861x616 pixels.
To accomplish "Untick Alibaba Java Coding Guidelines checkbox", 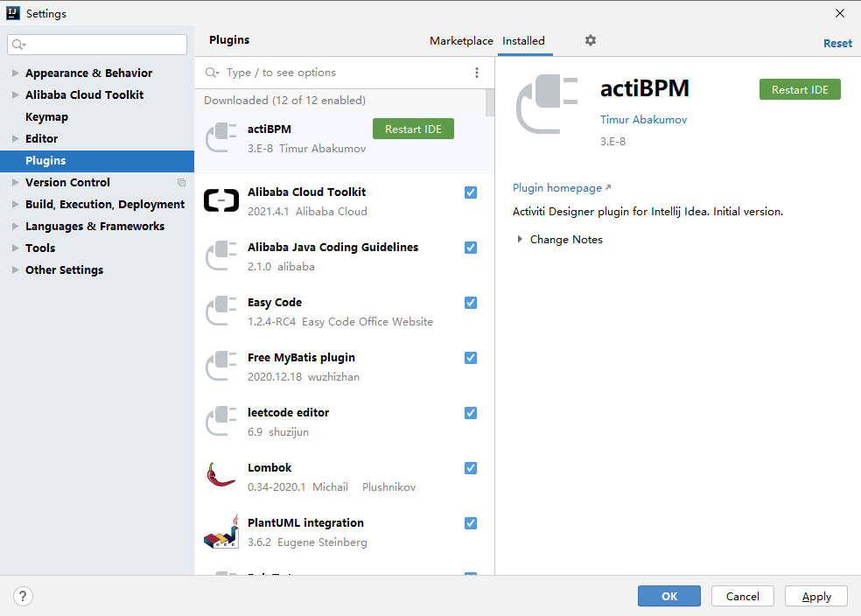I will click(x=471, y=248).
